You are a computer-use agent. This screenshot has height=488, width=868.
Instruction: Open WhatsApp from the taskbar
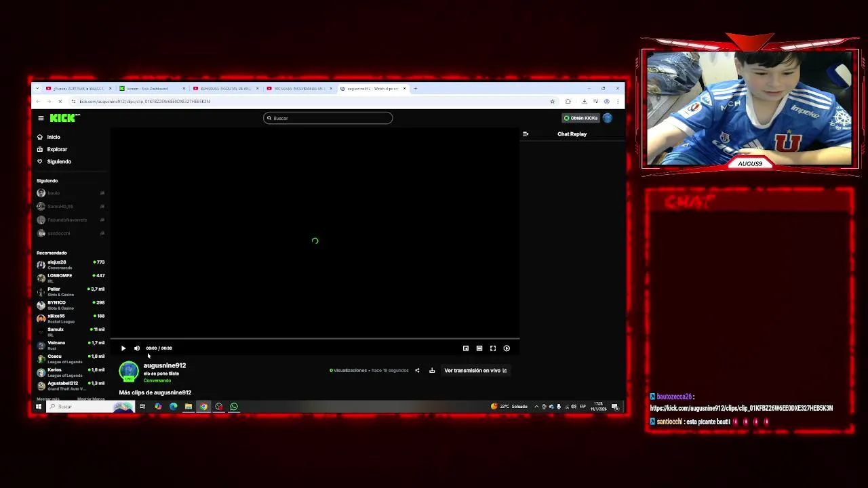234,407
